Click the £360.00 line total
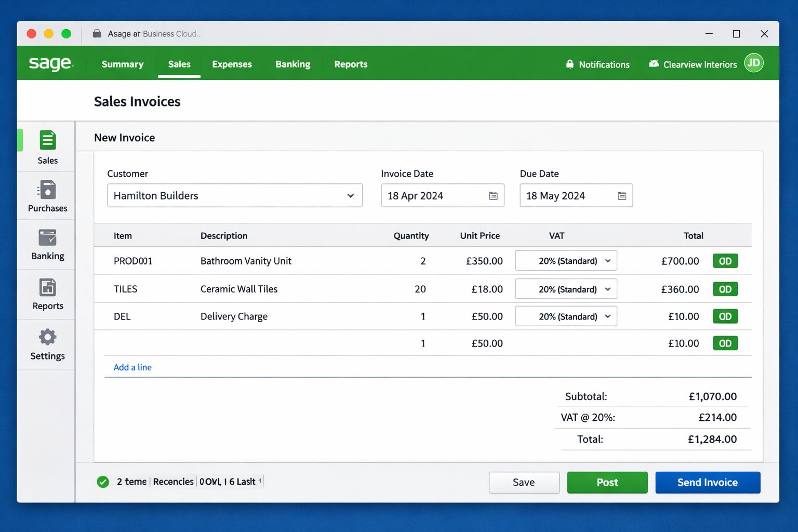 point(680,289)
